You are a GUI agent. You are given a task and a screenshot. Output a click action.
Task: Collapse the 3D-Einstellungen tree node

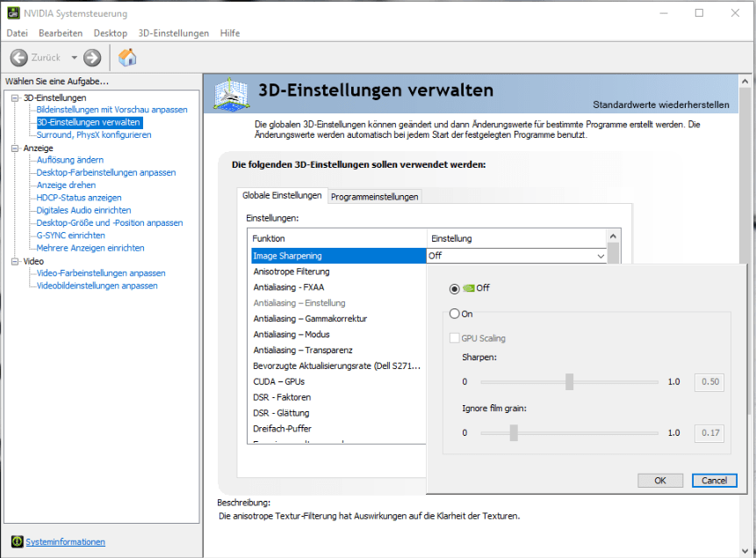tap(15, 98)
